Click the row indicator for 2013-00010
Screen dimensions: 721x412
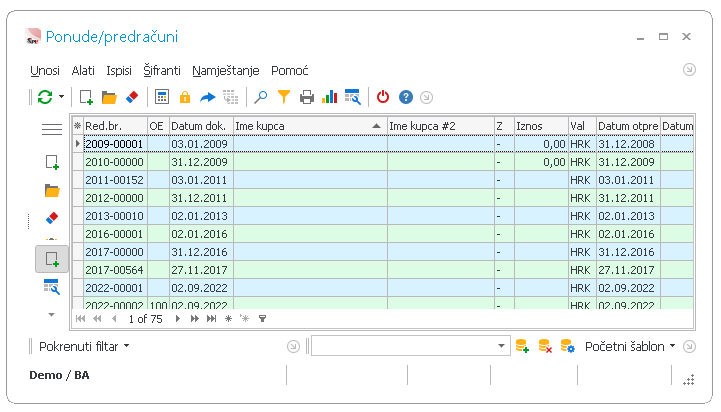78,216
